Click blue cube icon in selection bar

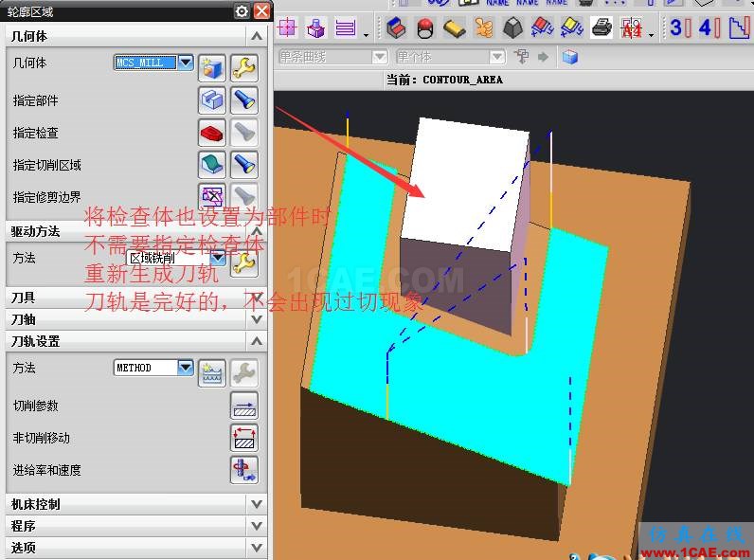(x=569, y=57)
